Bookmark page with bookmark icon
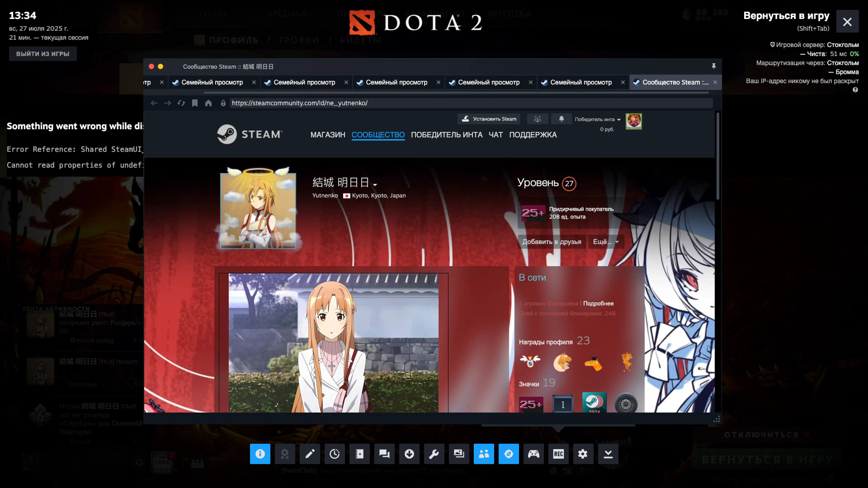Viewport: 868px width, 488px height. click(195, 103)
